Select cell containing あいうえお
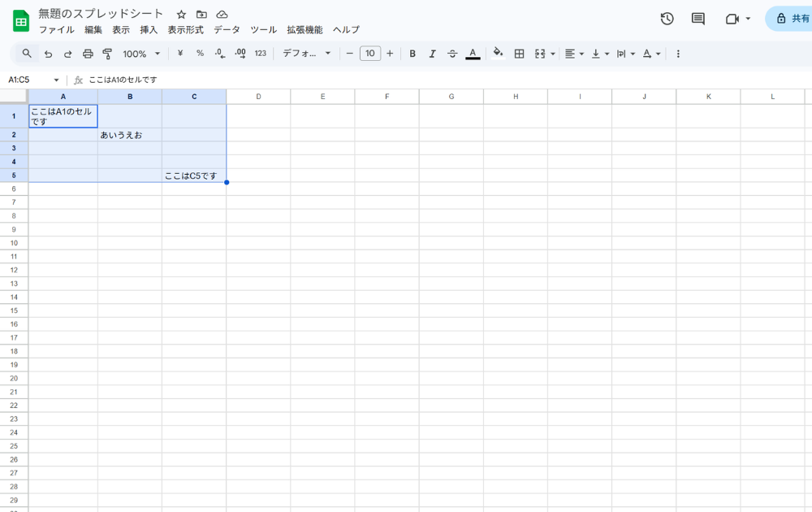Image resolution: width=812 pixels, height=512 pixels. pos(130,135)
